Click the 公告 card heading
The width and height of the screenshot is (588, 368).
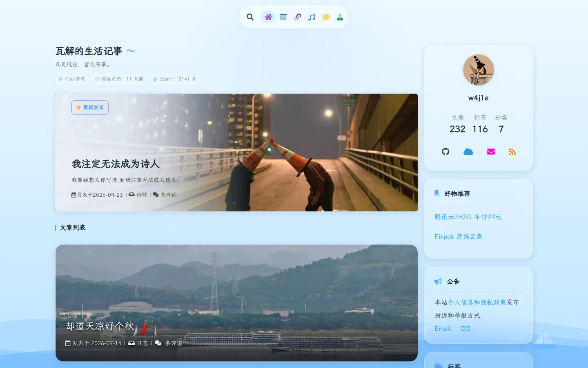point(453,281)
